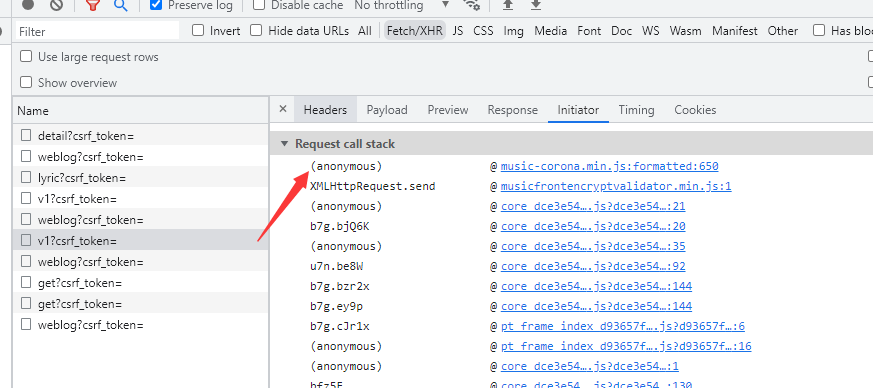Filter requests by JS
The height and width of the screenshot is (388, 873).
point(458,31)
